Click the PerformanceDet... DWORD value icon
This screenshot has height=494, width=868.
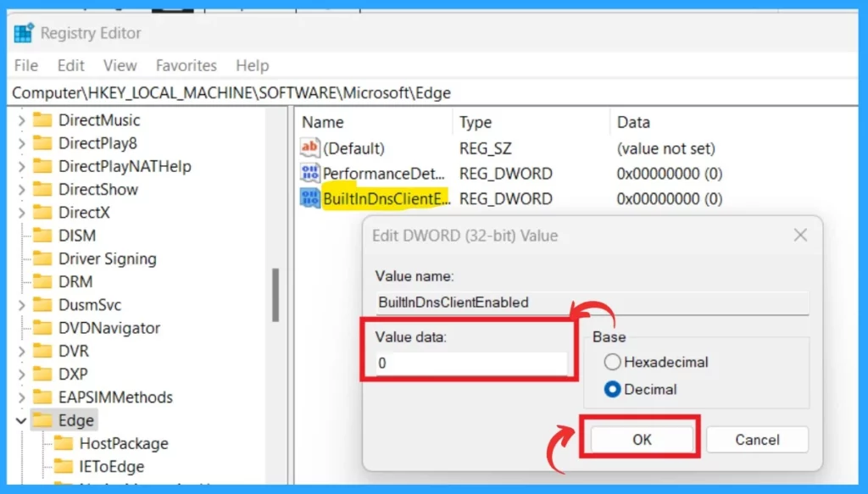[309, 173]
